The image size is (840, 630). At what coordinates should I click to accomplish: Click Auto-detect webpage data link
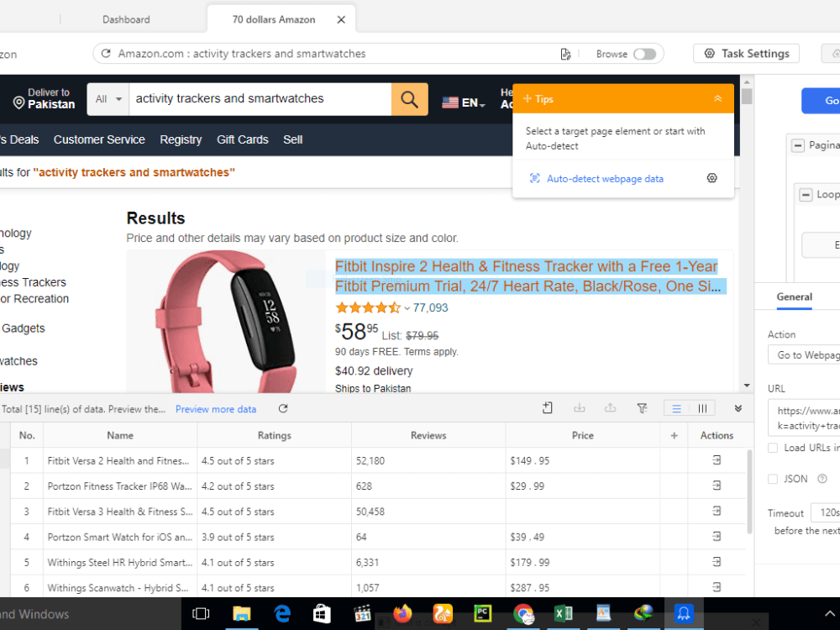[x=604, y=179]
